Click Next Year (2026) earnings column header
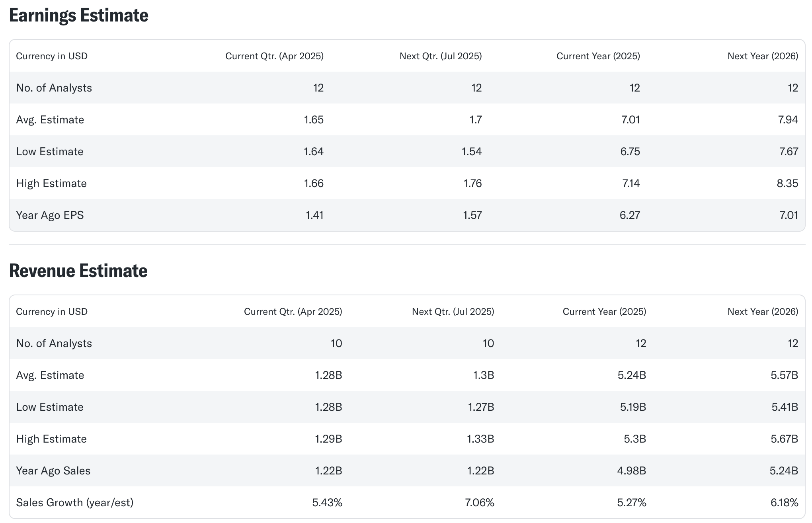Viewport: 812px width, 523px height. click(x=762, y=56)
